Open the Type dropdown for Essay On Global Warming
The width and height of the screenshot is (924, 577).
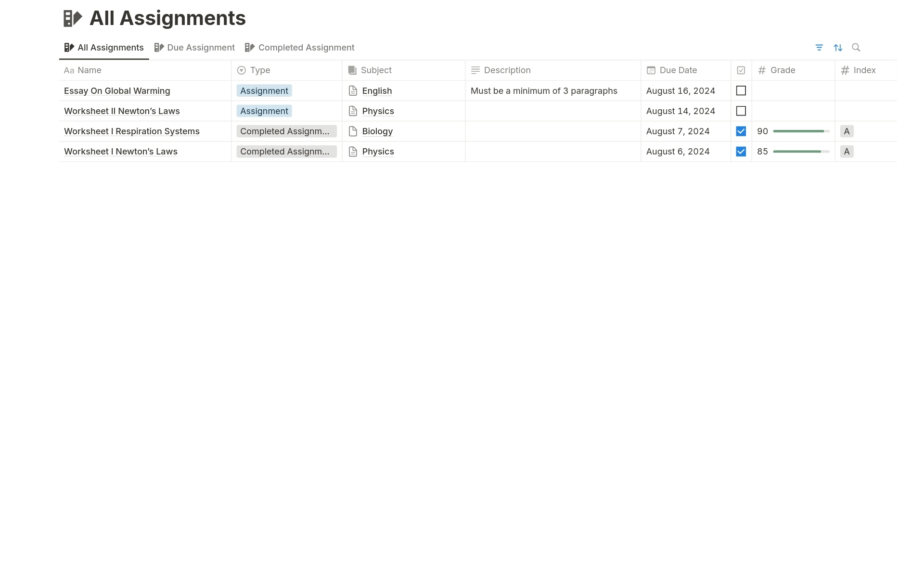(x=264, y=90)
